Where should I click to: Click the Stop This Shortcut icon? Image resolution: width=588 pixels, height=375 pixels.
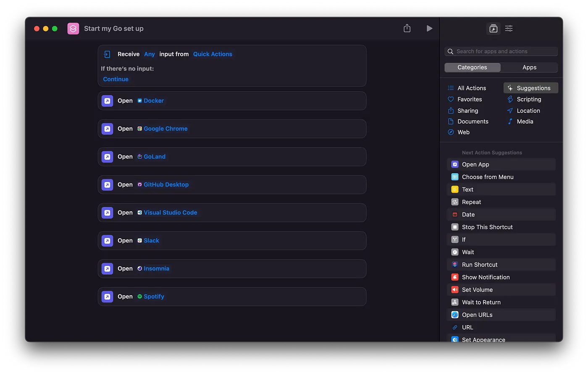point(455,227)
